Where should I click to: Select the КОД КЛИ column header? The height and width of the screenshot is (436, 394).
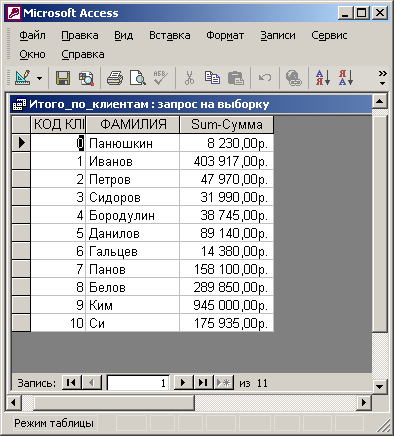pos(58,125)
